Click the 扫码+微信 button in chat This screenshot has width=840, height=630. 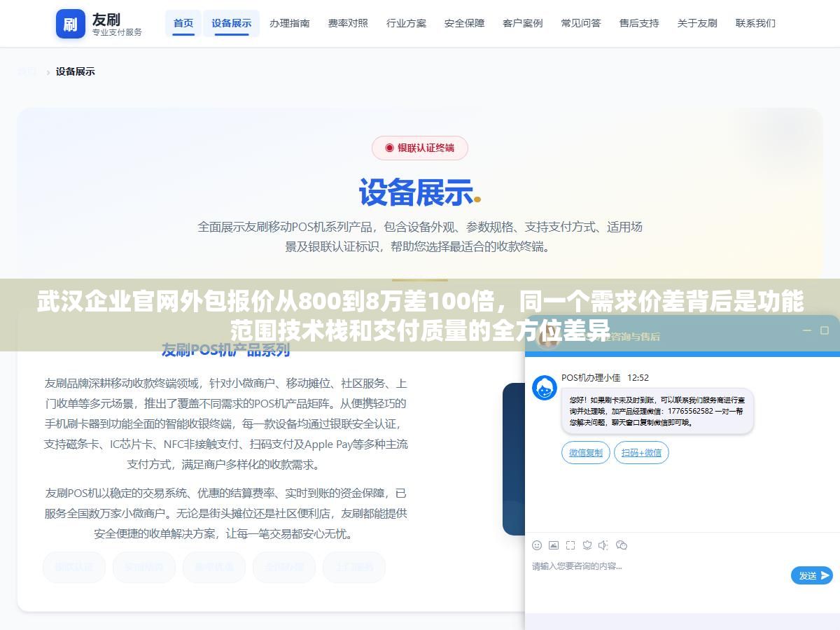pos(641,453)
